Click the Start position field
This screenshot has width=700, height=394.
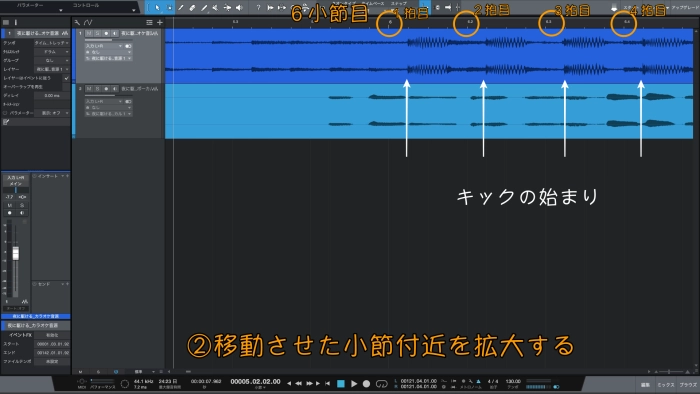click(52, 344)
